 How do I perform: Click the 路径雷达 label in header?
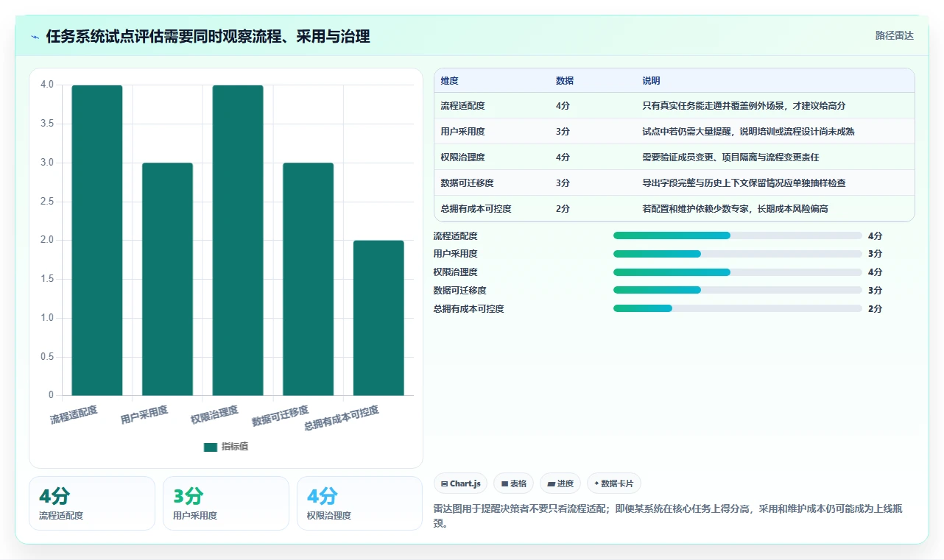coord(894,35)
